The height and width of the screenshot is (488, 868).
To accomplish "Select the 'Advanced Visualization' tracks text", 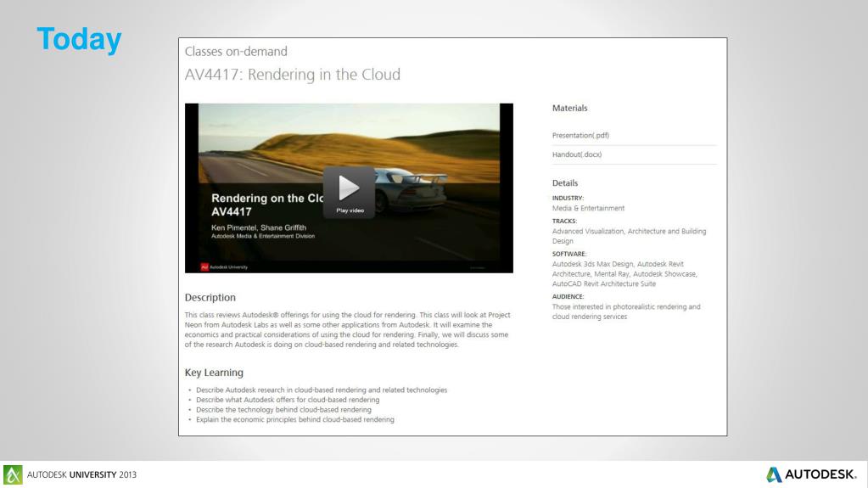I will pyautogui.click(x=588, y=232).
